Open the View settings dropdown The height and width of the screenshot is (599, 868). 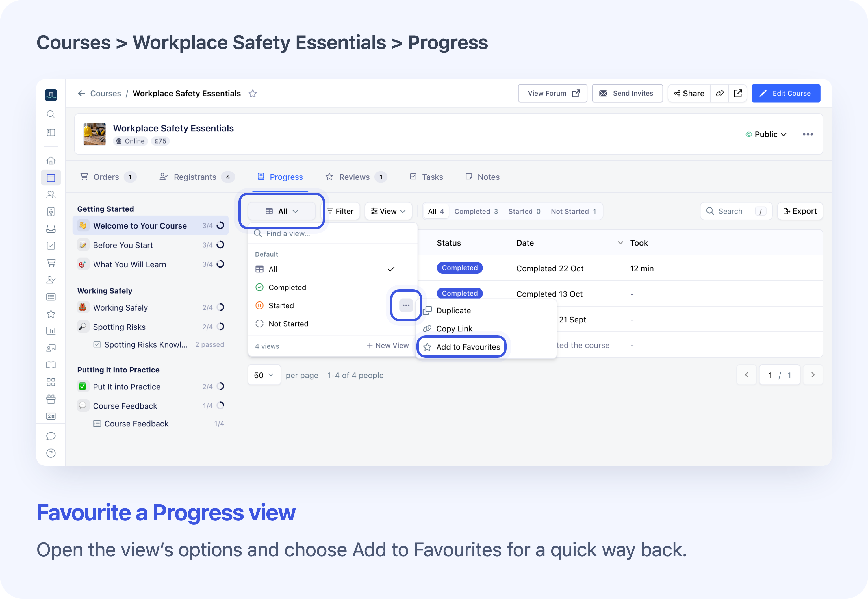(x=389, y=211)
